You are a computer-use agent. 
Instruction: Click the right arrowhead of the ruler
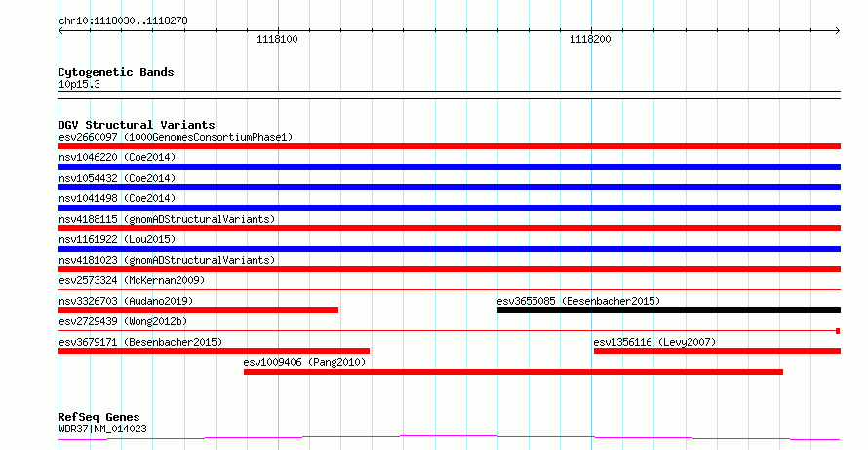click(838, 31)
